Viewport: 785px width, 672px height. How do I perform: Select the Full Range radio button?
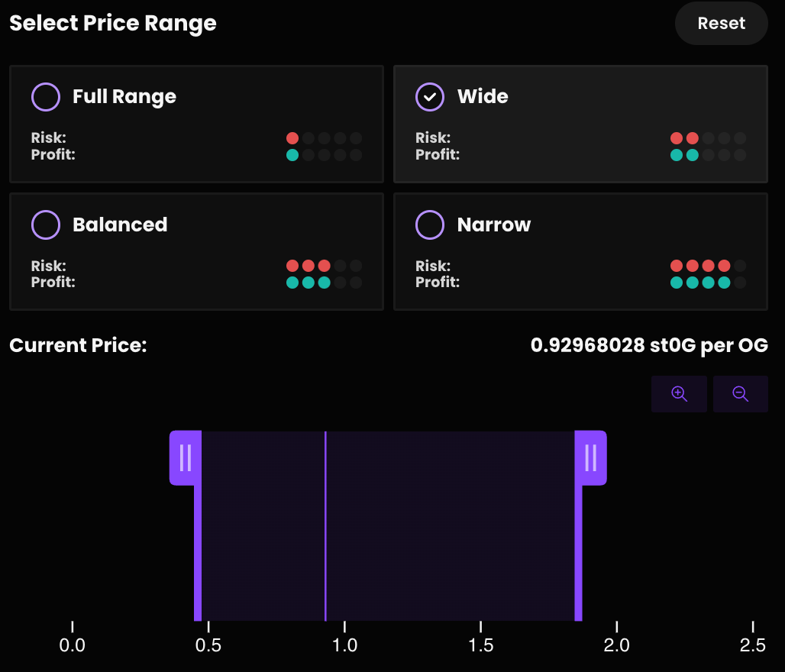pos(46,97)
